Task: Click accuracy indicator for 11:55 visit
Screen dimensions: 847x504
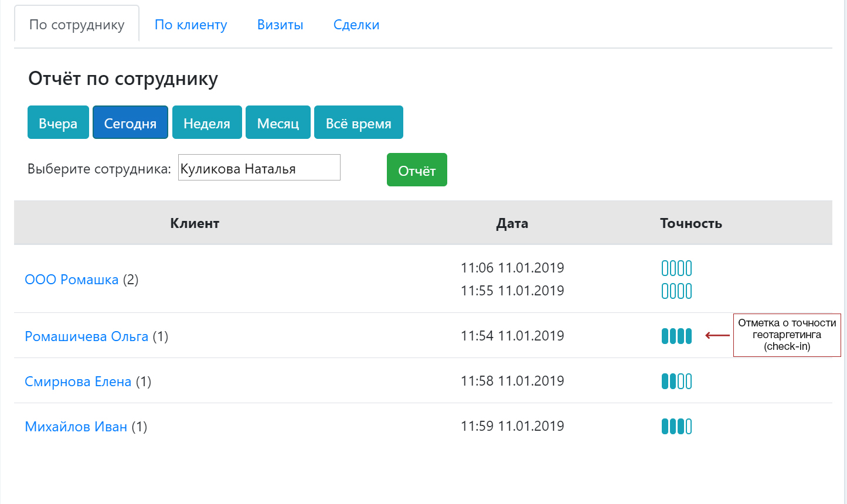Action: 676,291
